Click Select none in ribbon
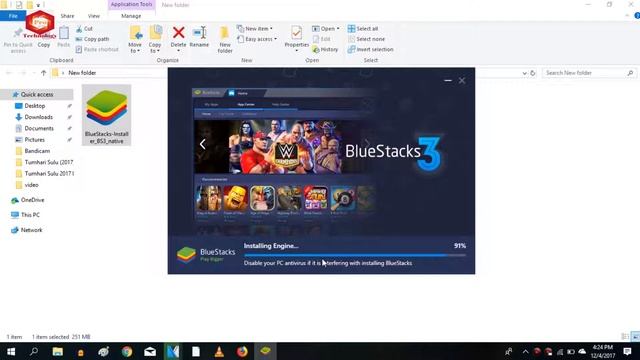Screen dimensions: 640x360 coord(366,39)
